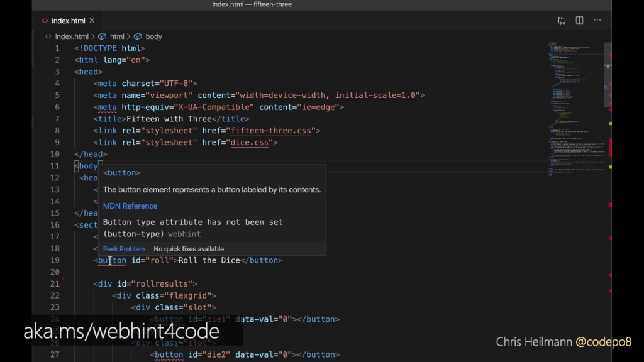Click the closing </head> tag on line 10
Screen dimensions: 644x362
point(91,155)
